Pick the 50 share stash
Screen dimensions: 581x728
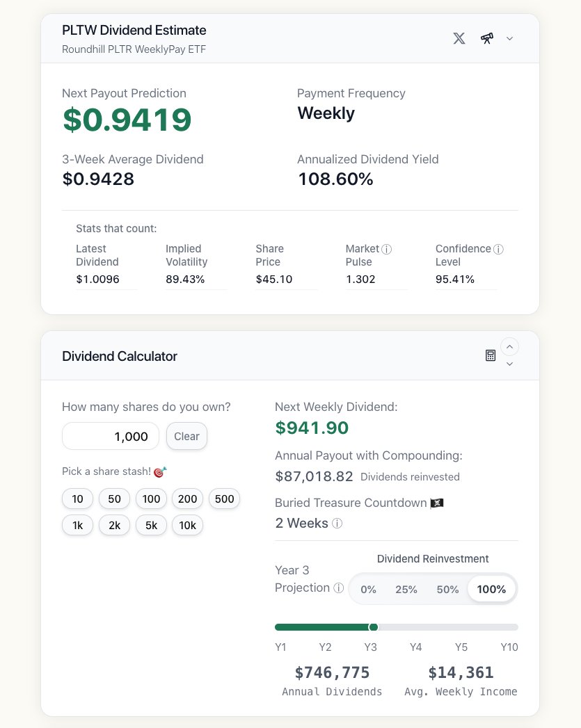pyautogui.click(x=114, y=499)
